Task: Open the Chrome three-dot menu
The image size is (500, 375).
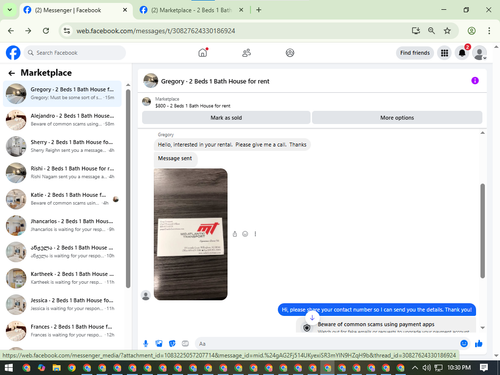Action: click(489, 31)
